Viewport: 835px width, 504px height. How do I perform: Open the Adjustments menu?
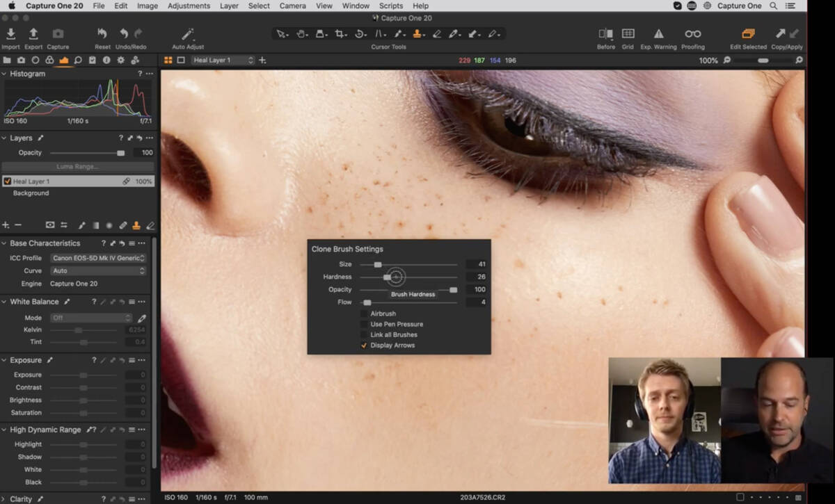pos(189,6)
